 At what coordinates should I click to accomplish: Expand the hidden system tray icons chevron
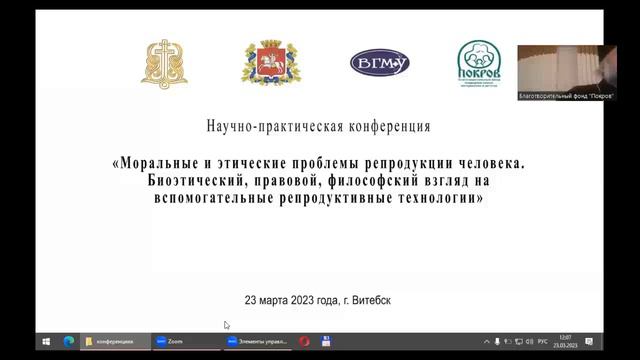(x=487, y=341)
